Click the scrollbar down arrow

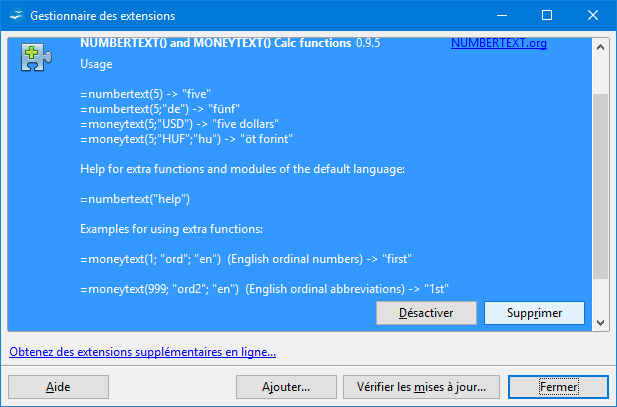click(600, 323)
